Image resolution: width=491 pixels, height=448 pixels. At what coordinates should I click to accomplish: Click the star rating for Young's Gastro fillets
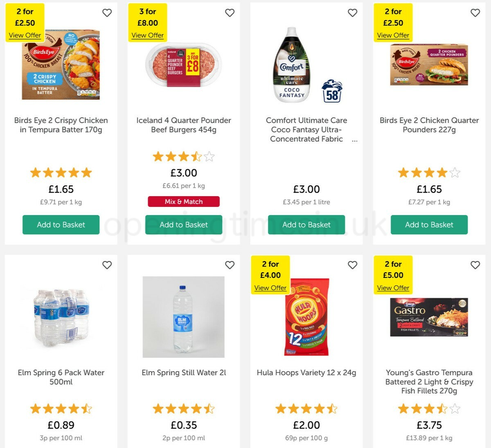pos(429,408)
